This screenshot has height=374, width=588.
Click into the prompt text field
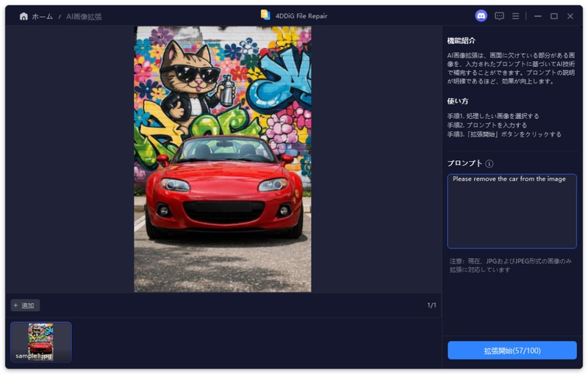tap(512, 211)
